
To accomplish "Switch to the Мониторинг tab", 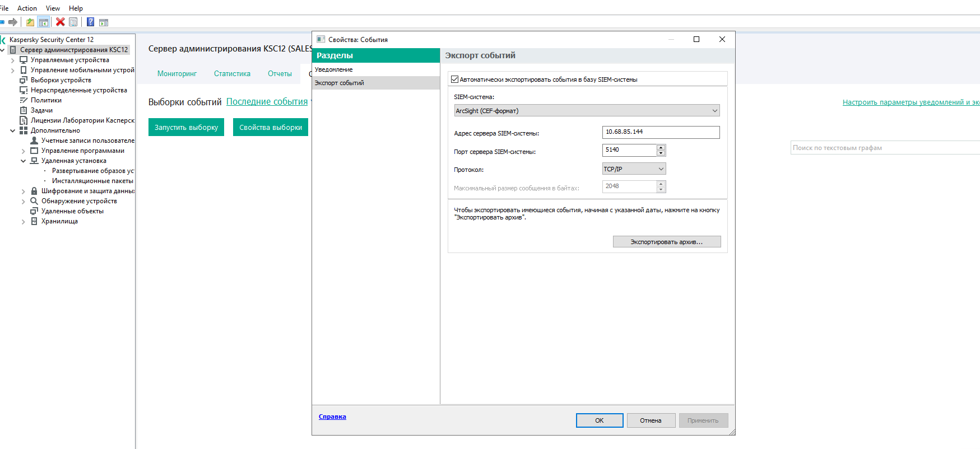I will point(177,74).
